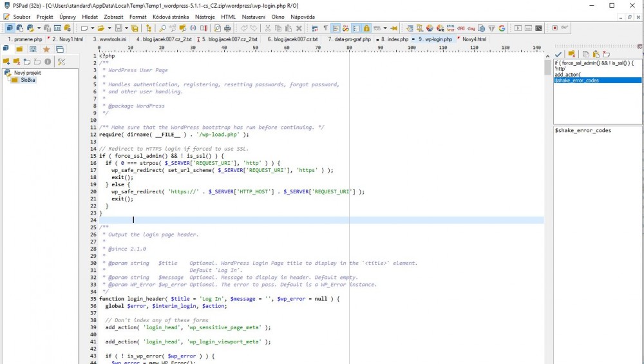Switch to the 8.. index.php tab
The height and width of the screenshot is (364, 644).
coord(394,39)
